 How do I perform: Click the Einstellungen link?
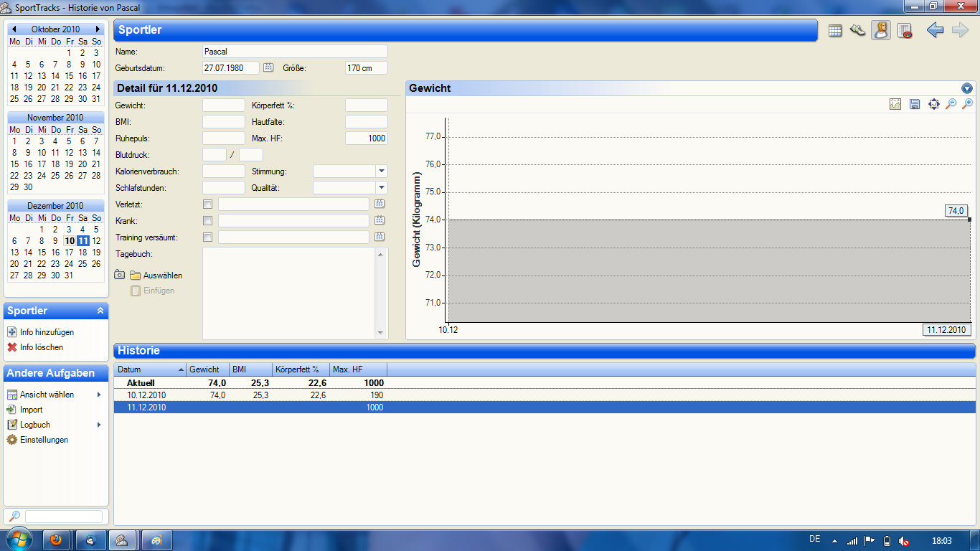44,440
